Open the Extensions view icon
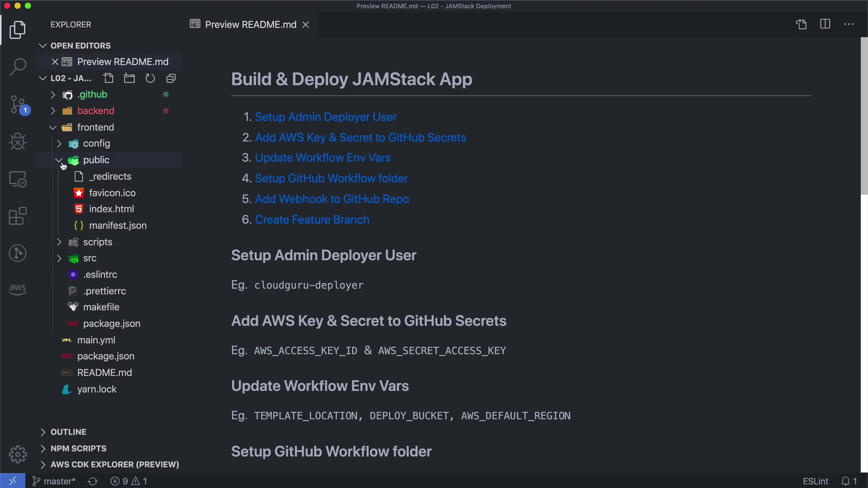Image resolution: width=868 pixels, height=488 pixels. coord(18,216)
